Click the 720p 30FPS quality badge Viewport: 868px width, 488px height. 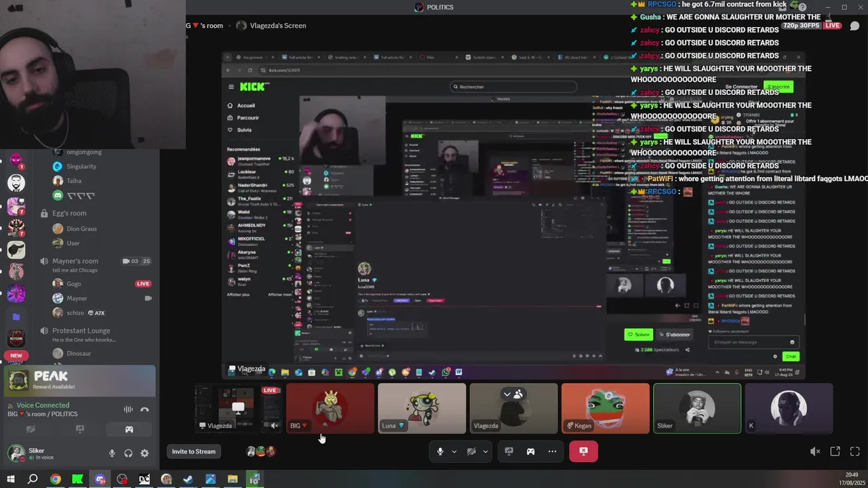[x=802, y=26]
